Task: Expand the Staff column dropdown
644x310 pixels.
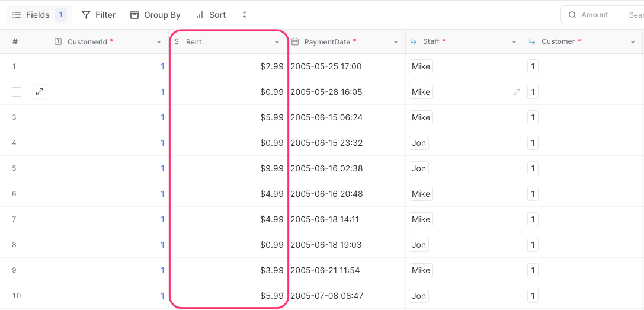Action: (x=514, y=42)
